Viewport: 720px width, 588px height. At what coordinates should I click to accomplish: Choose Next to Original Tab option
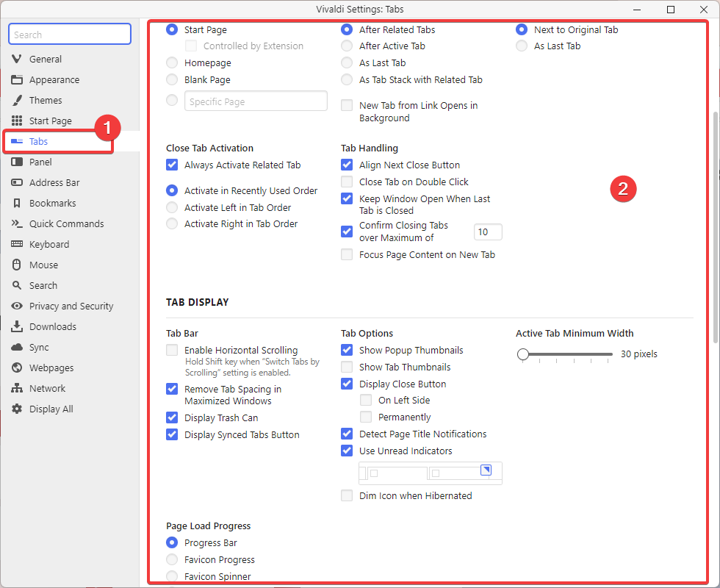522,29
